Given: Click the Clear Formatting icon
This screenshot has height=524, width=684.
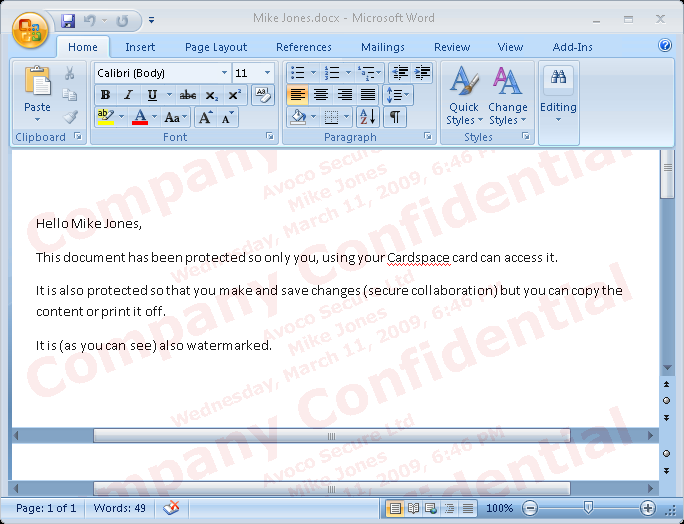Looking at the screenshot, I should coord(262,95).
